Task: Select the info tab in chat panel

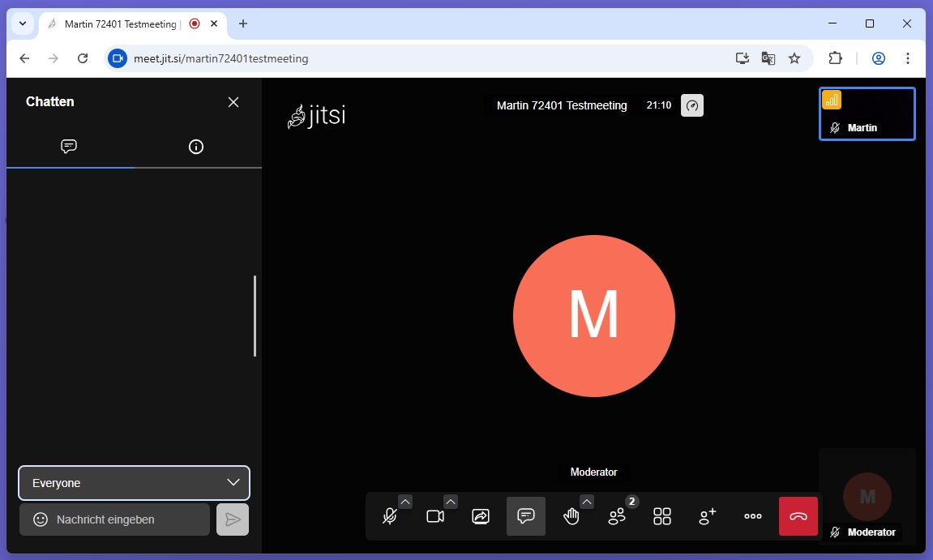Action: 196,147
